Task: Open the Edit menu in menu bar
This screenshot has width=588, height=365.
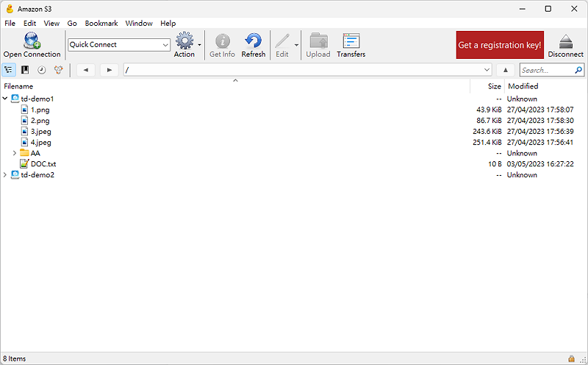Action: pos(29,24)
